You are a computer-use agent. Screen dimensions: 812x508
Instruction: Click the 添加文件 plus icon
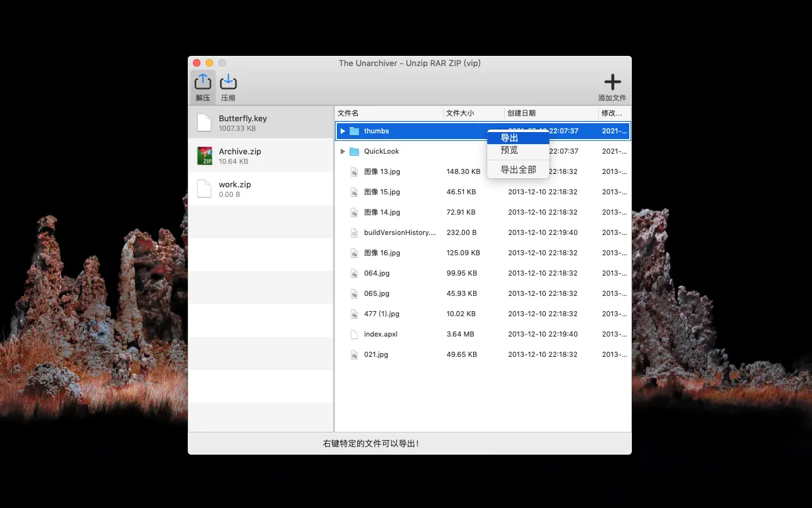click(612, 82)
